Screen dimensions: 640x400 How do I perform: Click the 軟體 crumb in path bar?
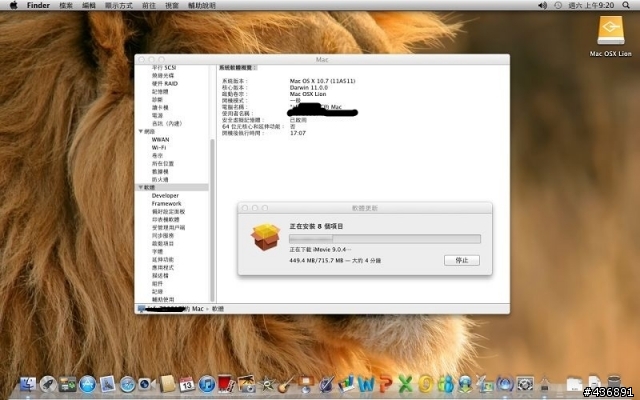click(x=218, y=309)
